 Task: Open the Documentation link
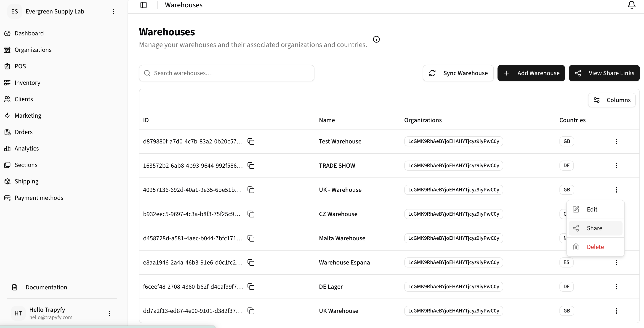tap(46, 287)
